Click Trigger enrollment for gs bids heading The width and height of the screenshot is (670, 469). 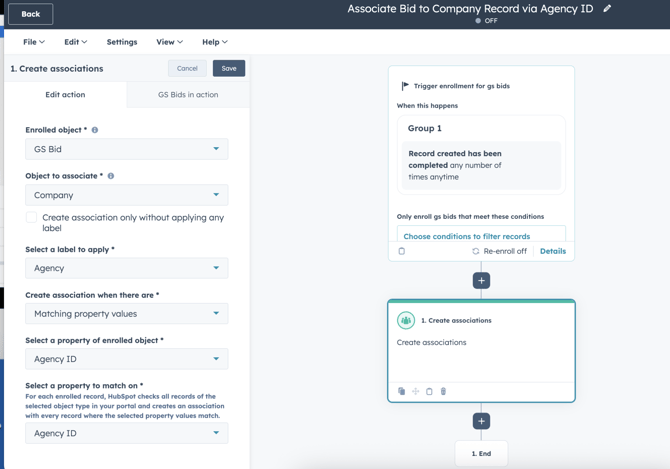coord(461,86)
